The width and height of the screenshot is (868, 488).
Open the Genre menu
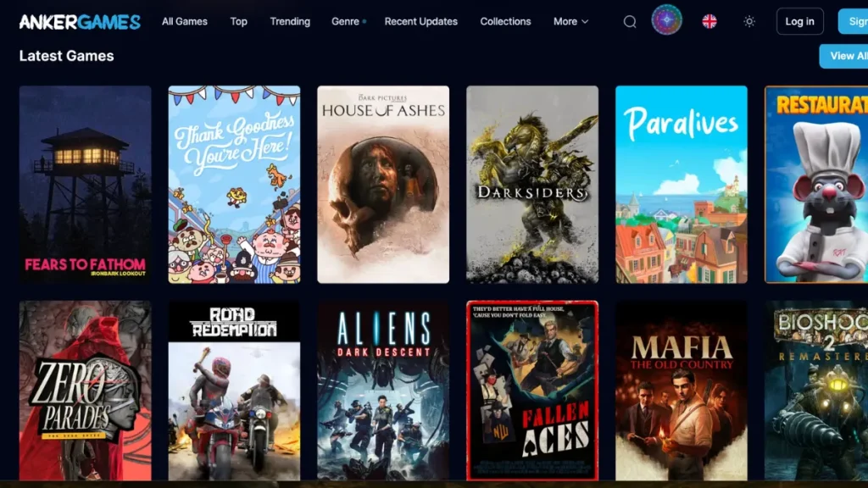tap(348, 21)
